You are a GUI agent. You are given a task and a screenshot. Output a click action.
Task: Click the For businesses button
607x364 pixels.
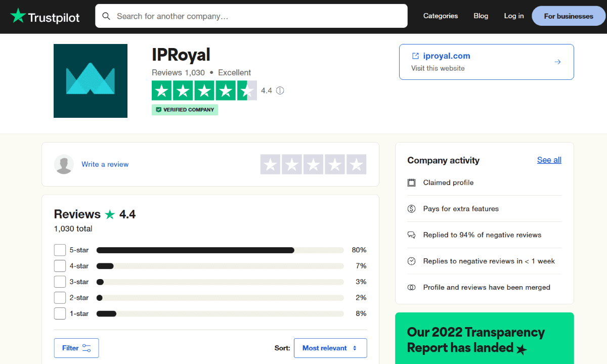569,16
